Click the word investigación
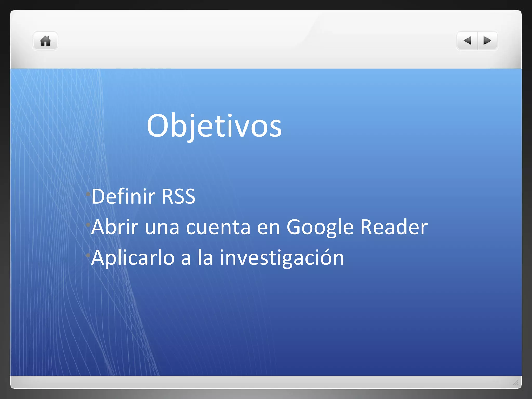Image resolution: width=532 pixels, height=399 pixels. click(282, 258)
